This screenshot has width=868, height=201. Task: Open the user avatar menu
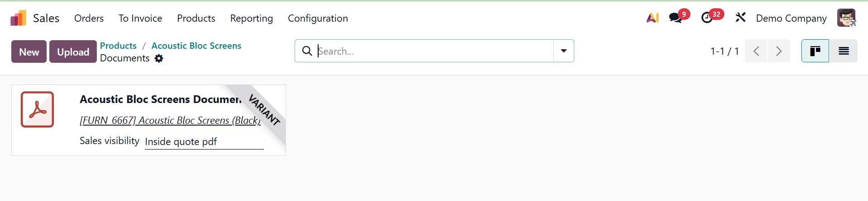(x=846, y=18)
